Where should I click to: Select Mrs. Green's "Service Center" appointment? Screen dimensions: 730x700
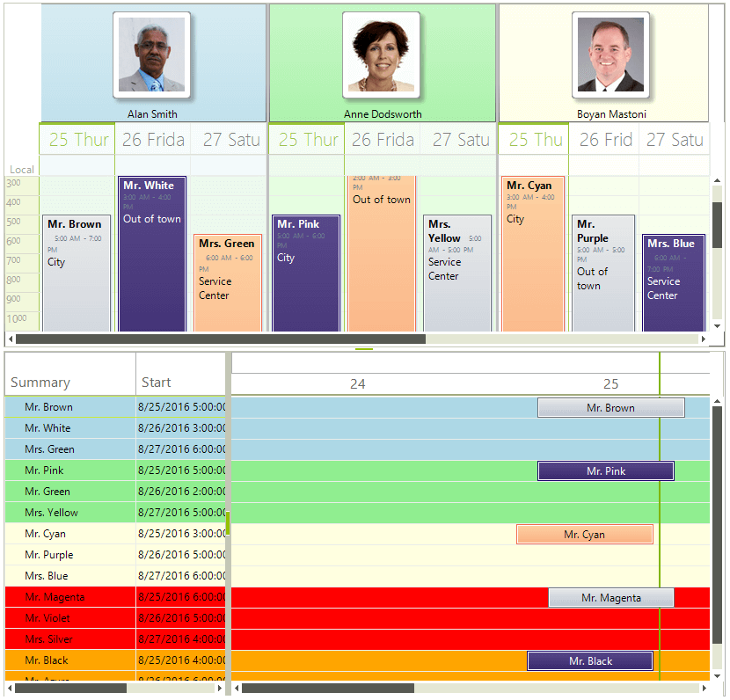pos(227,281)
